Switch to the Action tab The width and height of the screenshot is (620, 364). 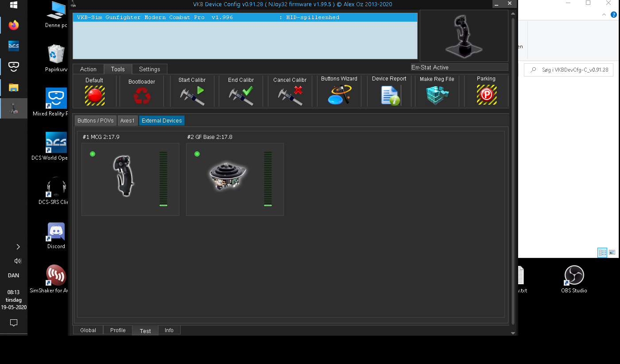(88, 69)
